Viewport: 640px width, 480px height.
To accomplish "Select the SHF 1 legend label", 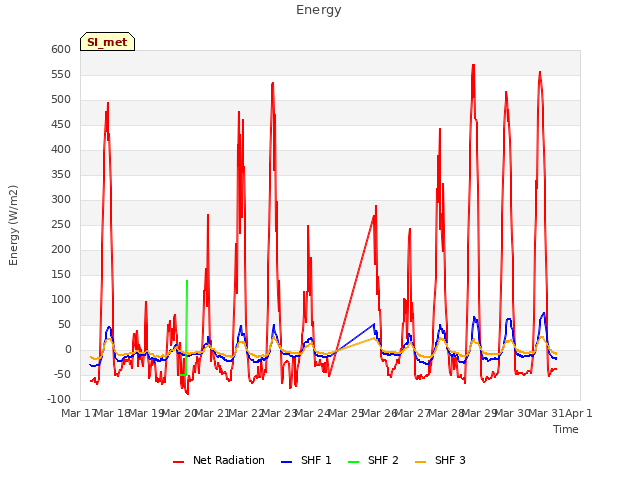I will [316, 460].
